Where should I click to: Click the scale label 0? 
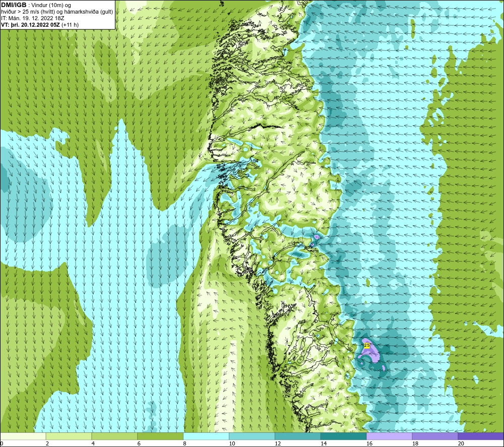point(2,443)
